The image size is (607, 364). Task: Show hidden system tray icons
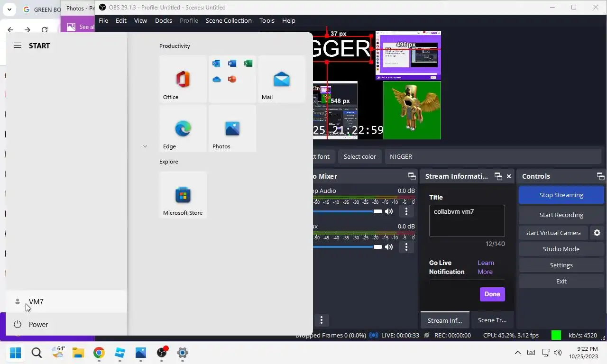point(518,353)
